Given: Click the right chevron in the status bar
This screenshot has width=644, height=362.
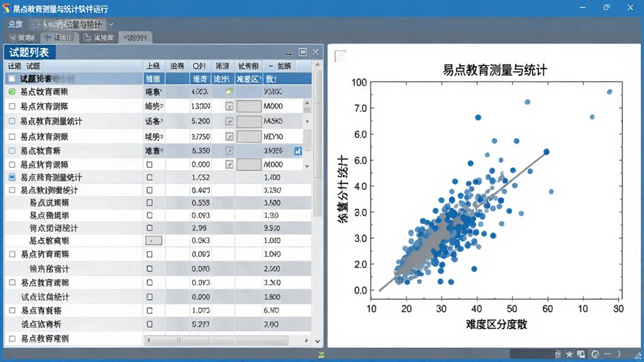Looking at the screenshot, I should click(x=619, y=354).
